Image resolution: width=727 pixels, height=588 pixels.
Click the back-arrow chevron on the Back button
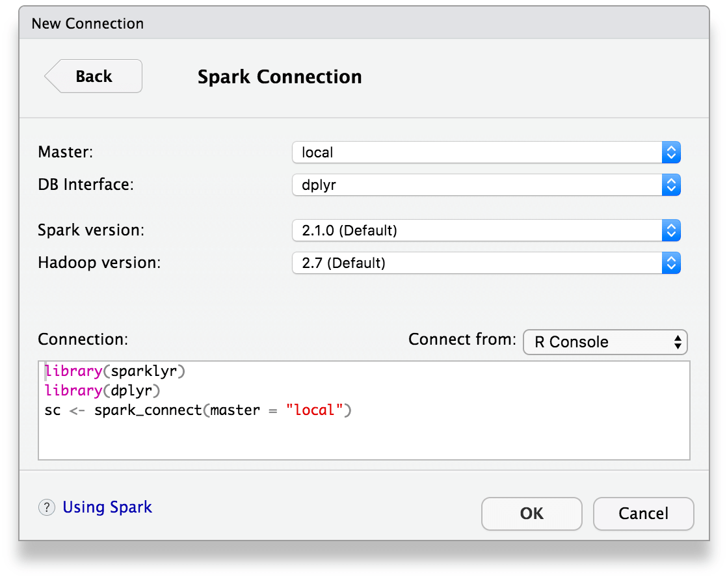pos(54,76)
